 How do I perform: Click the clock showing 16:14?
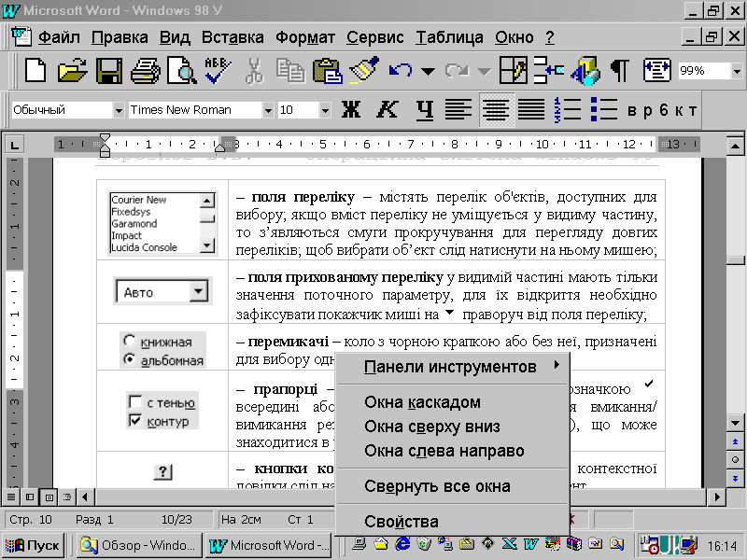pos(722,545)
